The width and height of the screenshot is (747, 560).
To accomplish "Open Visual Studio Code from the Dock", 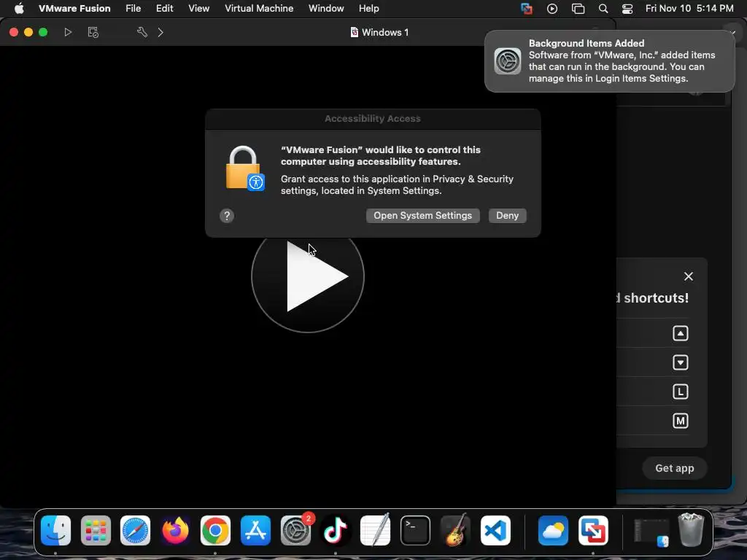I will click(495, 531).
